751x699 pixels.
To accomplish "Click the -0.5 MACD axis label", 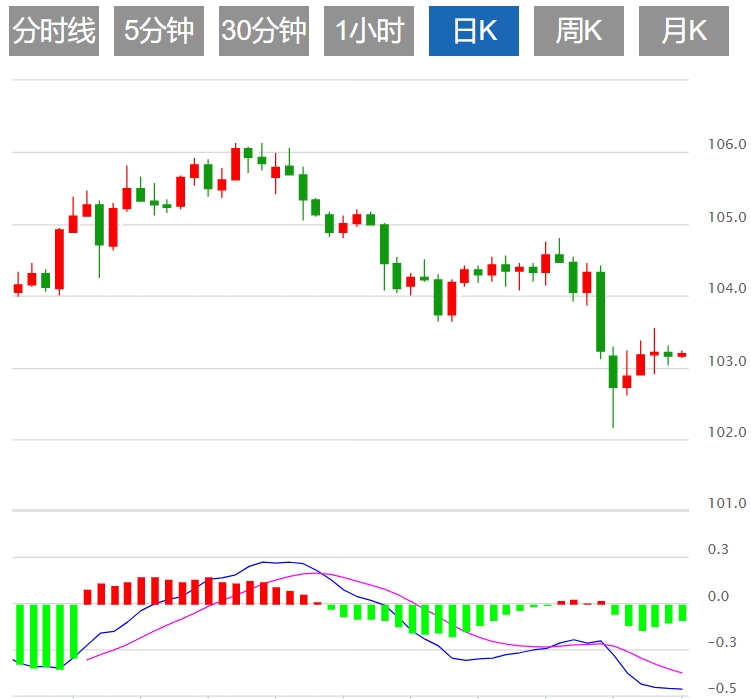I will (716, 689).
